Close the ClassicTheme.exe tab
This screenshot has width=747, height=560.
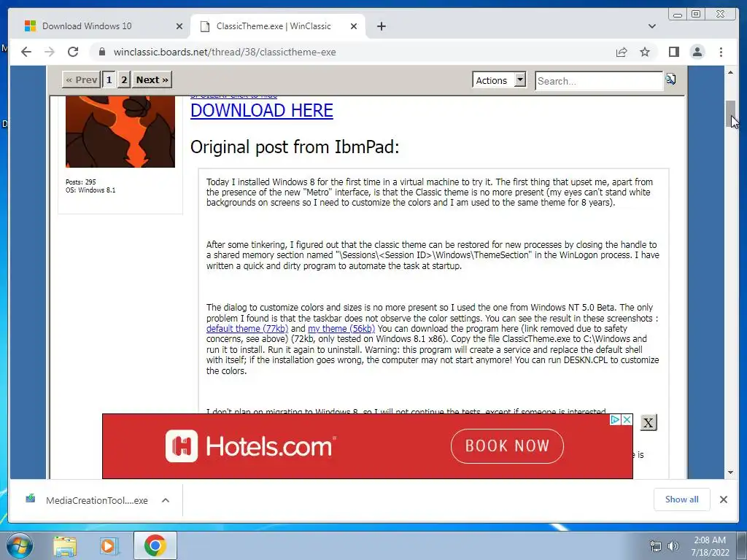[354, 26]
